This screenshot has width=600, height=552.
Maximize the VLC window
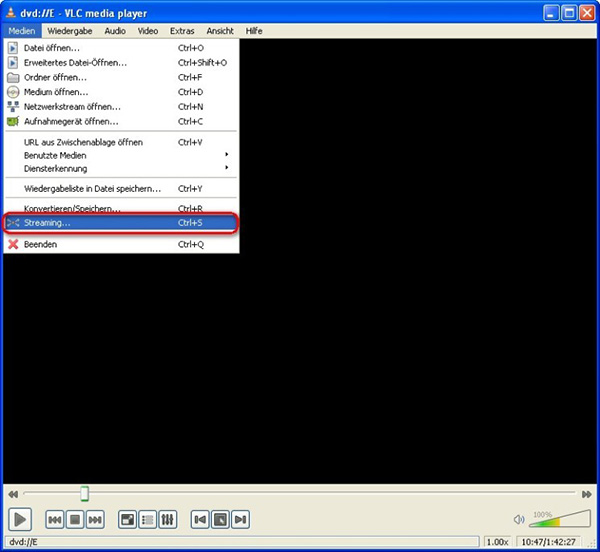click(569, 13)
